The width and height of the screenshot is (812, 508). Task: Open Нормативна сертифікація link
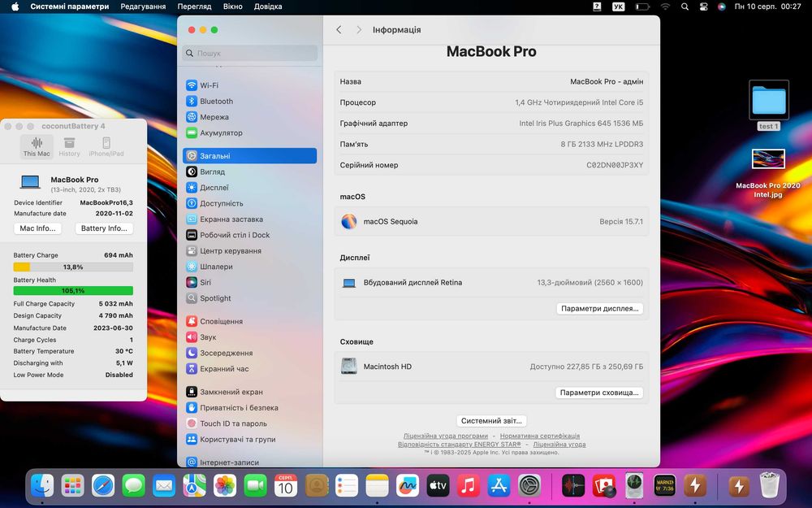[x=540, y=436]
